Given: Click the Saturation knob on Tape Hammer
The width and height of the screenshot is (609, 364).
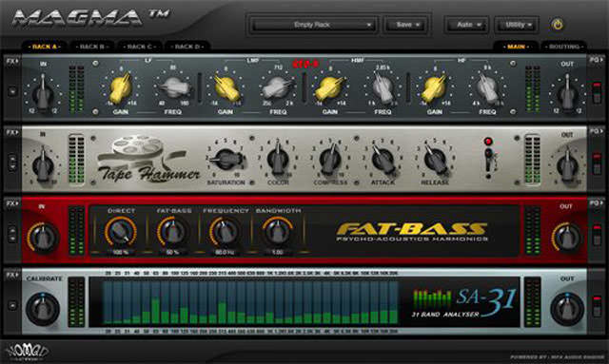Looking at the screenshot, I should click(226, 159).
